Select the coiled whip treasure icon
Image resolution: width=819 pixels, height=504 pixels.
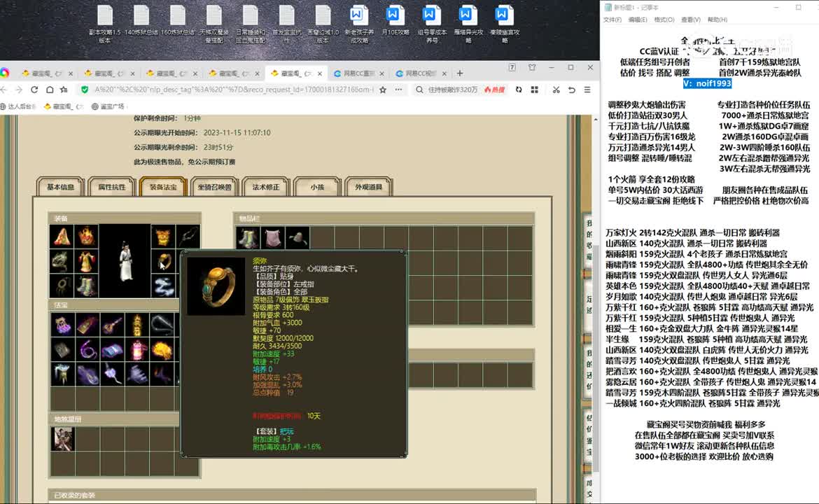pos(162,325)
